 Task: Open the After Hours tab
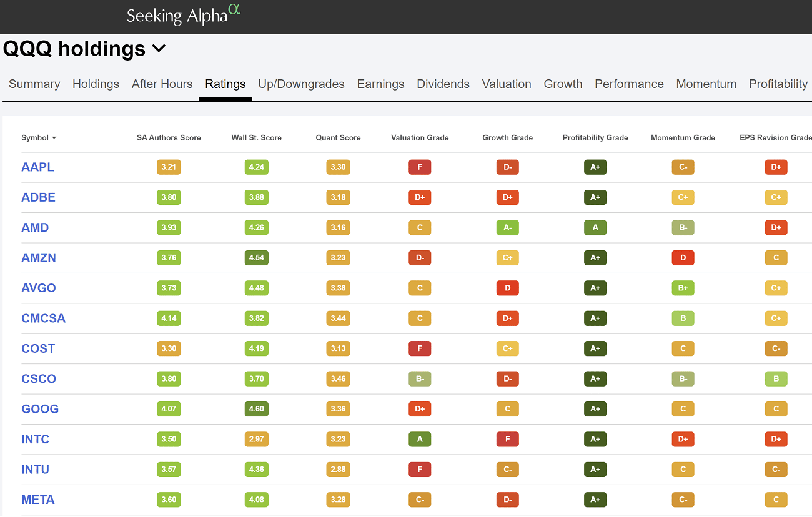[162, 84]
